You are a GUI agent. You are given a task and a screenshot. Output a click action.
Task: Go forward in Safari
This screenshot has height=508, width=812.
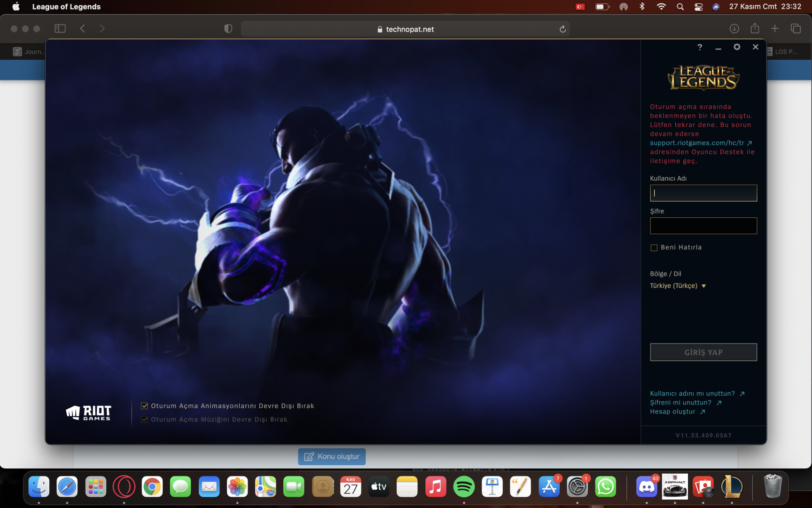click(x=102, y=29)
